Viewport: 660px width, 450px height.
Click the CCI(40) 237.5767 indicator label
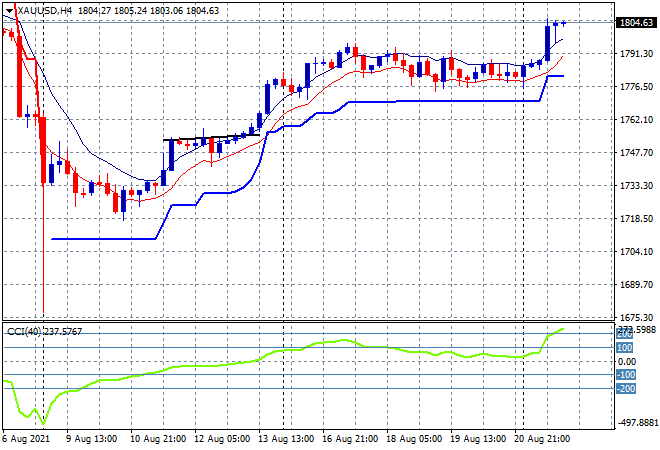point(44,332)
